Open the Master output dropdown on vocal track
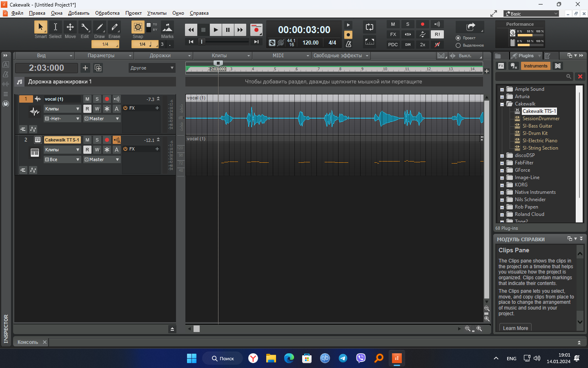 pos(102,119)
